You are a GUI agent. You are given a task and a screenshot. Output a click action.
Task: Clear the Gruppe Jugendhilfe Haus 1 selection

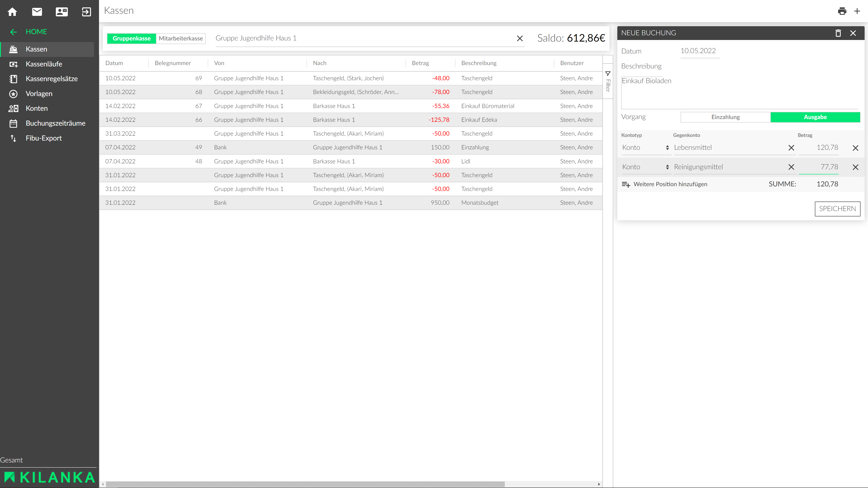click(520, 38)
